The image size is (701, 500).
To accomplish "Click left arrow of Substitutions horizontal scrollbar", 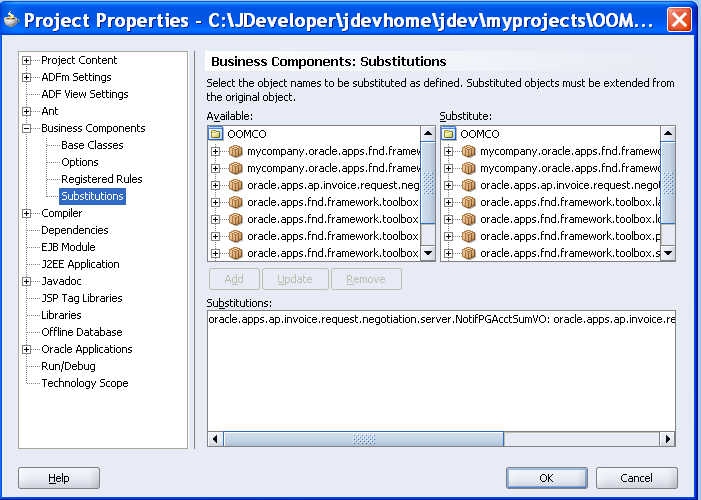I will click(215, 439).
